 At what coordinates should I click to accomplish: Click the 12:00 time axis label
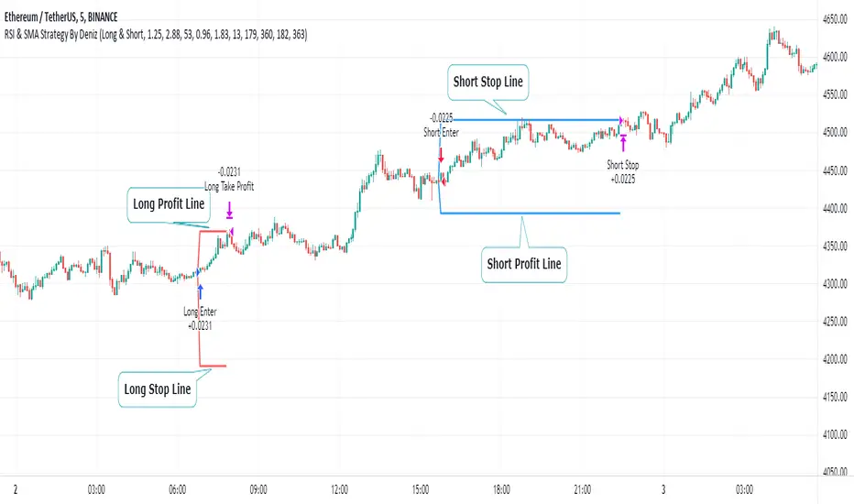340,488
